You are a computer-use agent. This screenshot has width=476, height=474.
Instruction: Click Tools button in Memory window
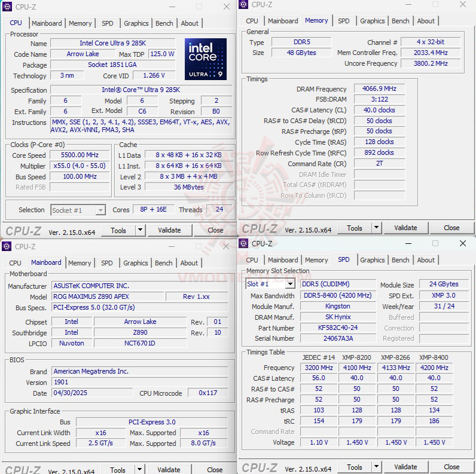point(355,228)
